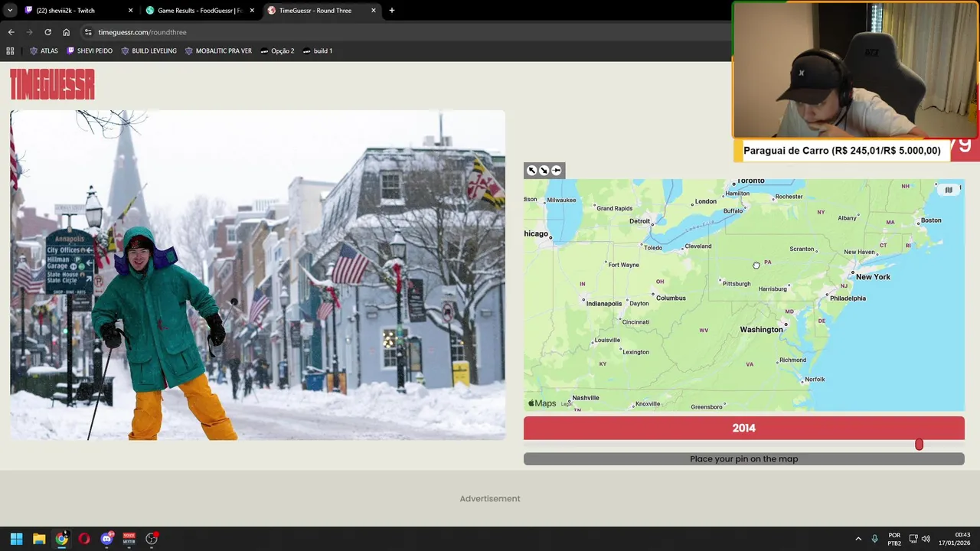Screen dimensions: 980x551
Task: Close the Twitch tab
Action: 130,11
